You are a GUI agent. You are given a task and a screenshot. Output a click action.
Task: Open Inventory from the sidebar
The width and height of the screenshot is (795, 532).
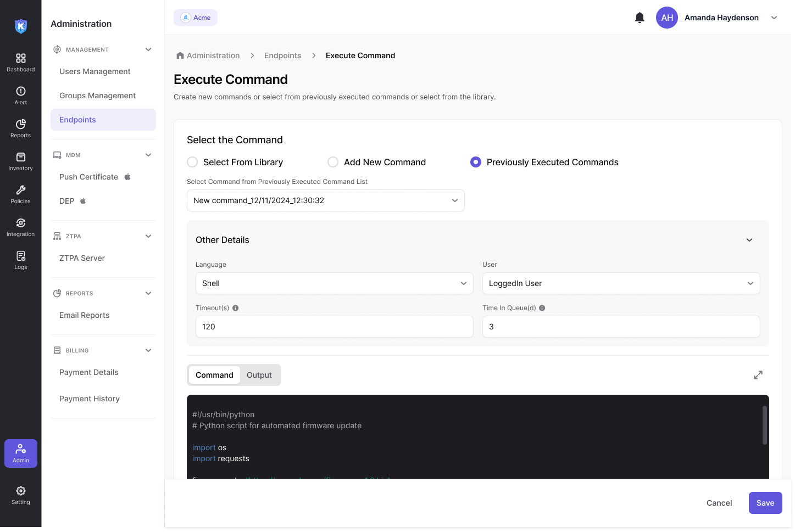pos(20,161)
